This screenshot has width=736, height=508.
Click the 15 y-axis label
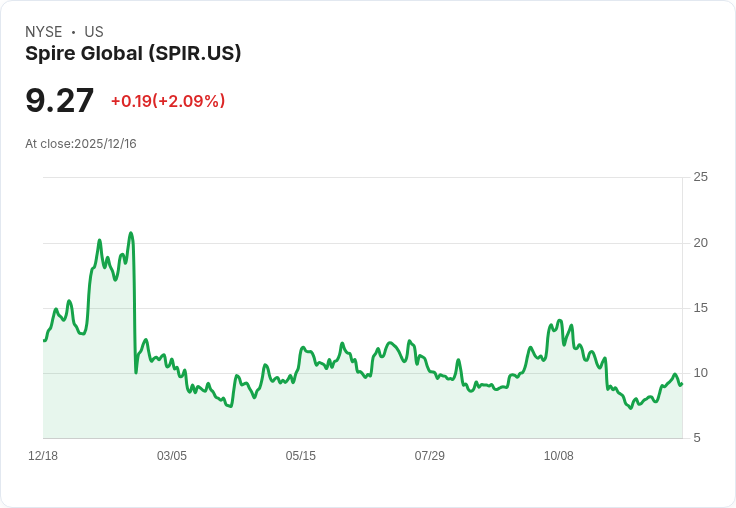[701, 308]
